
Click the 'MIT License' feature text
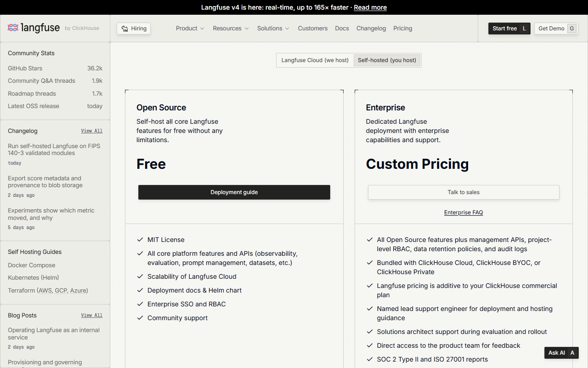pyautogui.click(x=166, y=240)
